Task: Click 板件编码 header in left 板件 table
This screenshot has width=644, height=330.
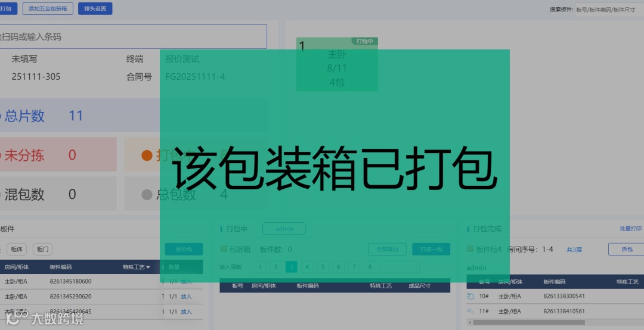Action: coord(61,267)
